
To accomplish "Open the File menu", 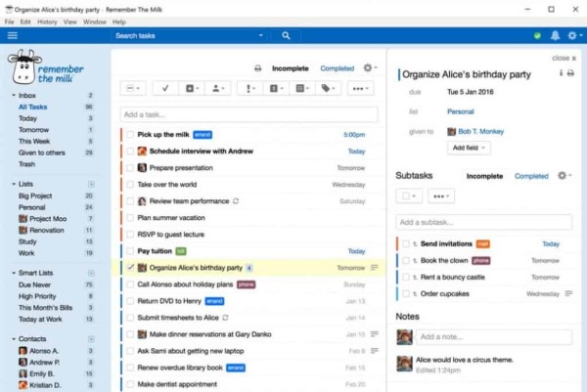I will pos(10,22).
